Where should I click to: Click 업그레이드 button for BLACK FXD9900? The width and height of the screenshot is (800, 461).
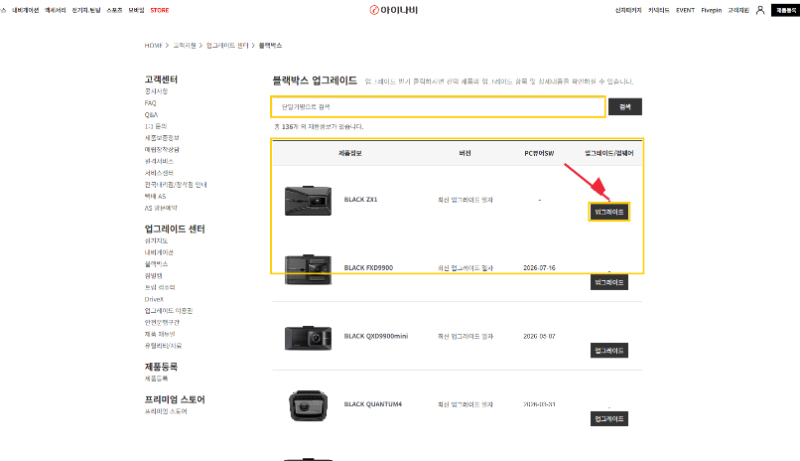point(609,282)
